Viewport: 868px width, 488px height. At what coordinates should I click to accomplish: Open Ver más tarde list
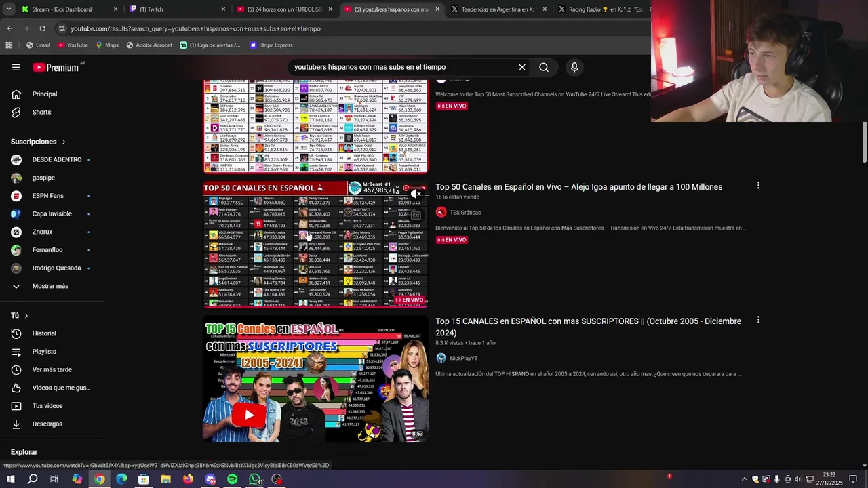pos(52,370)
